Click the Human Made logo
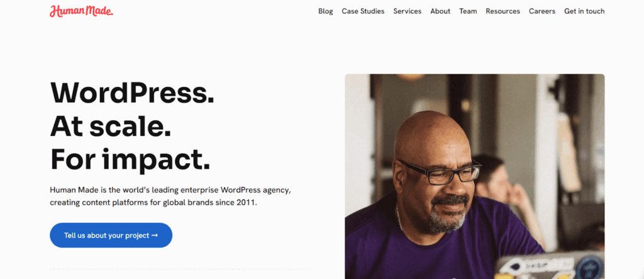 pyautogui.click(x=81, y=11)
